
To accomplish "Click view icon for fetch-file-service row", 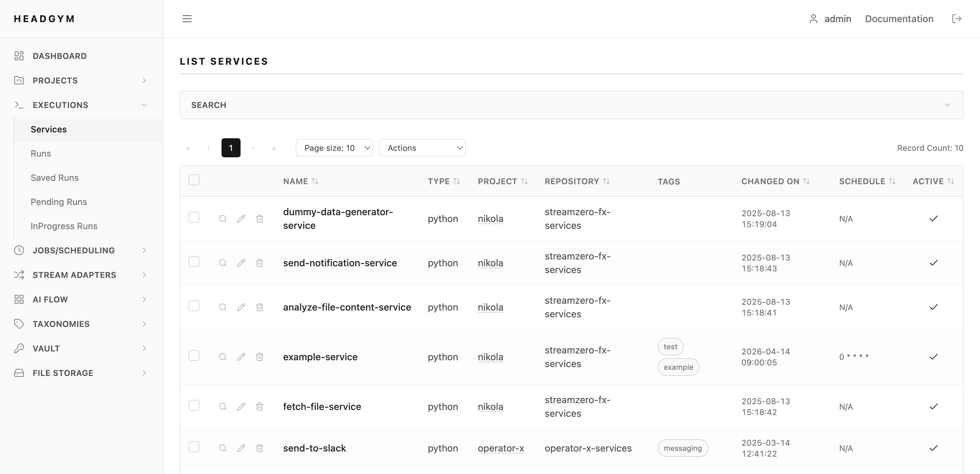I will click(x=223, y=407).
